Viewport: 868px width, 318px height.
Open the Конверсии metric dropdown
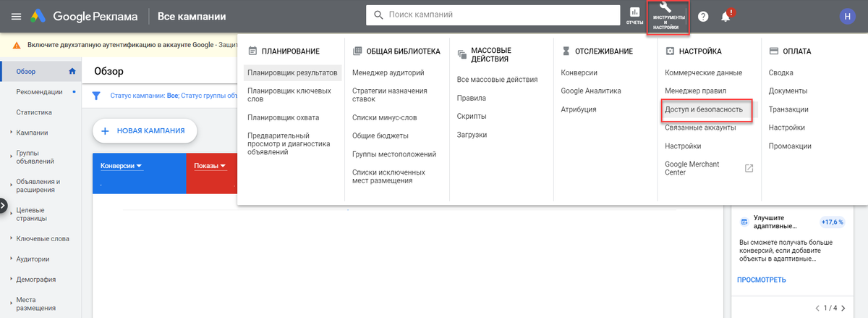coord(121,165)
